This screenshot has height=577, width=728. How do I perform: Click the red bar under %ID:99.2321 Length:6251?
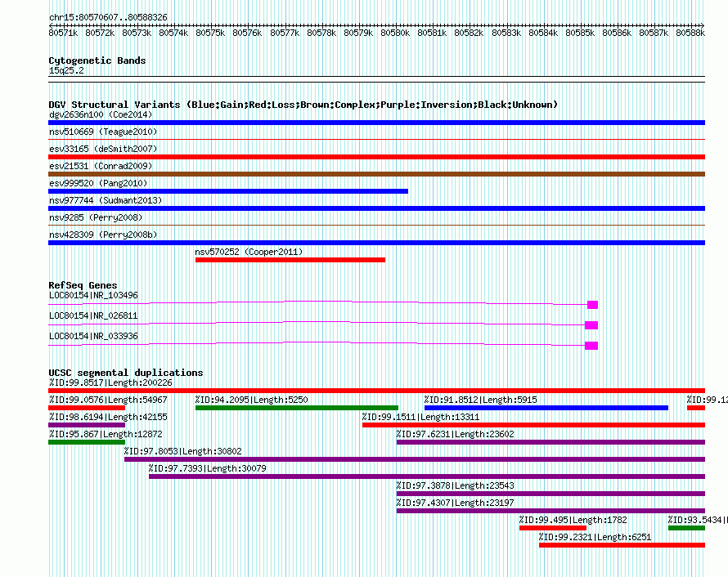pos(622,545)
